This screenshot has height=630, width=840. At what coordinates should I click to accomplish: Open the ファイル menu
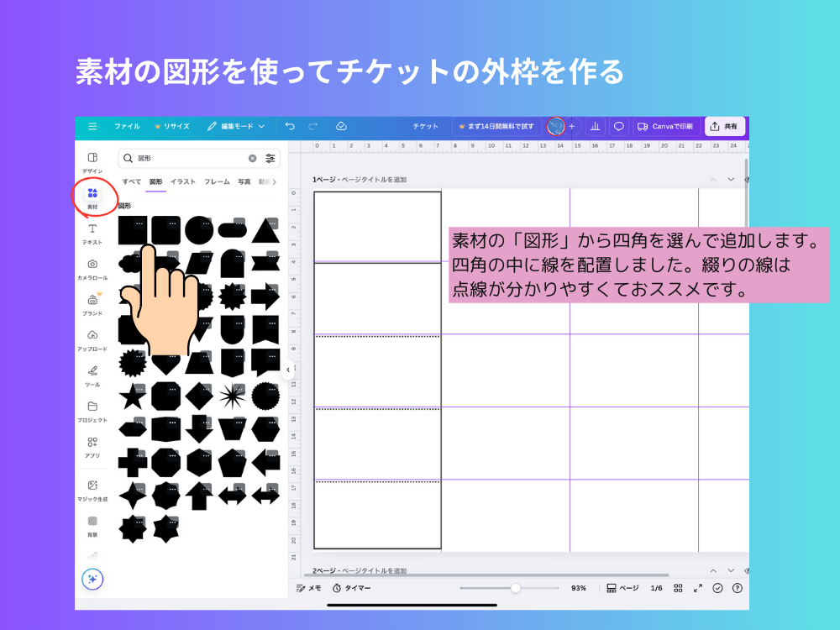[127, 126]
